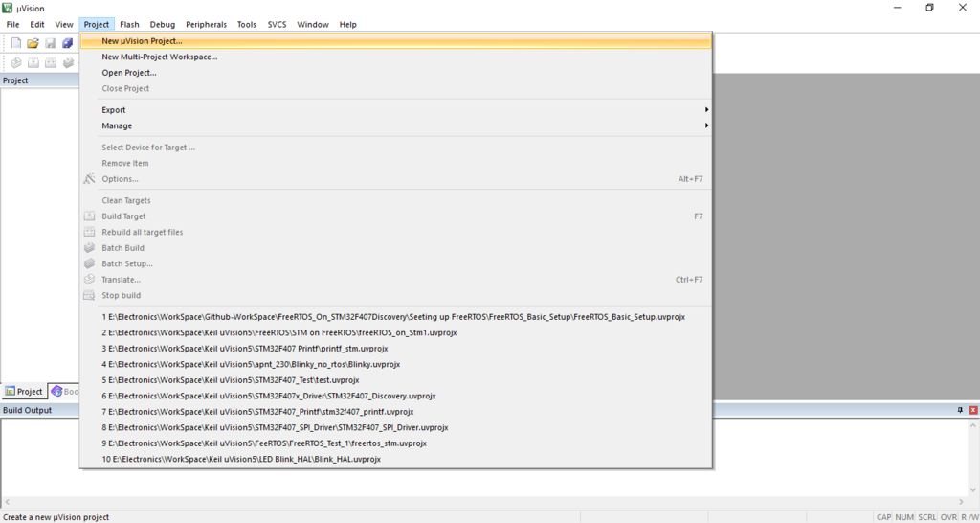Click the Stop build menu icon
This screenshot has height=523, width=980.
pyautogui.click(x=89, y=295)
